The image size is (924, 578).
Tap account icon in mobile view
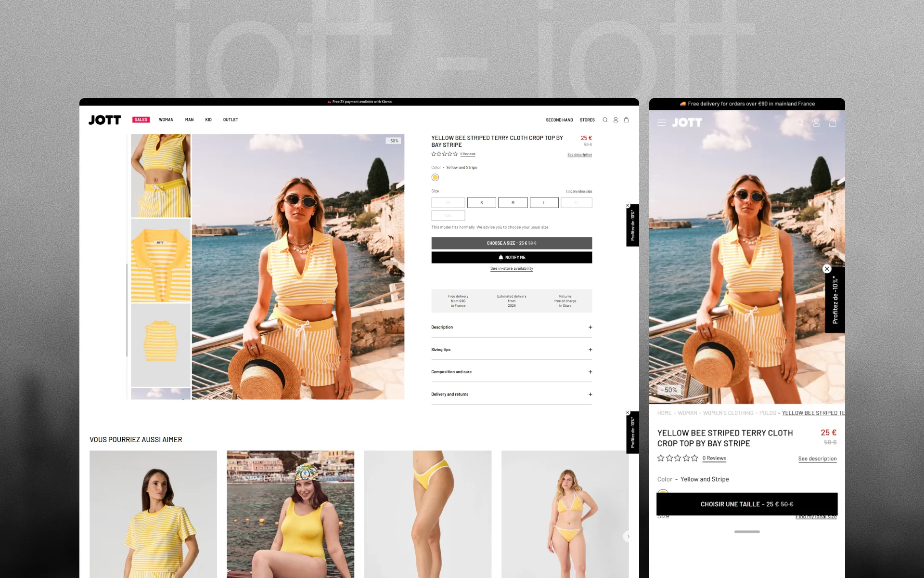(816, 123)
